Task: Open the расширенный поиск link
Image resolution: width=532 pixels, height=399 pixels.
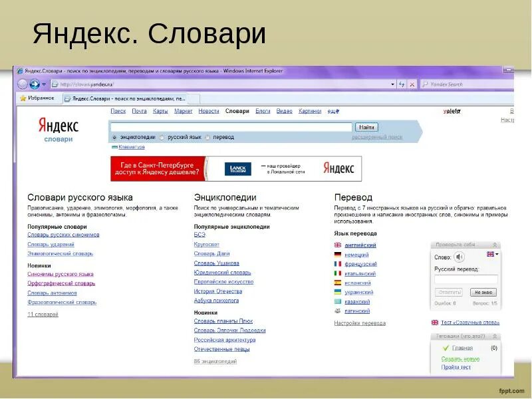Action: (377, 137)
